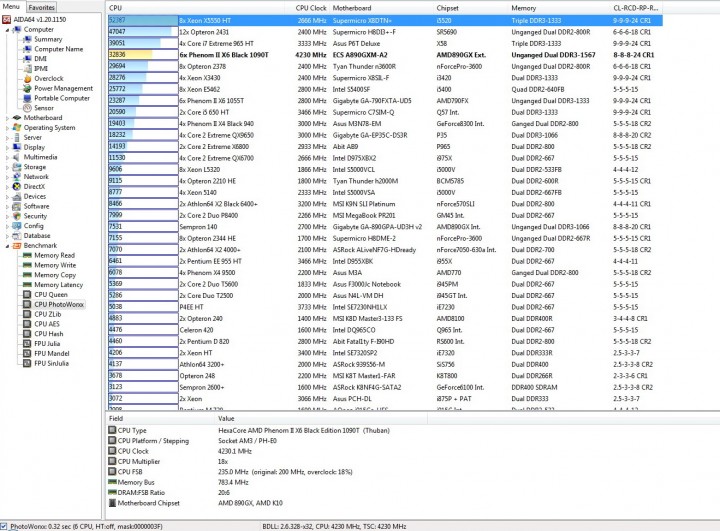Viewport: 720px width, 531px height.
Task: Click the DirectX tree icon
Action: [x=17, y=186]
